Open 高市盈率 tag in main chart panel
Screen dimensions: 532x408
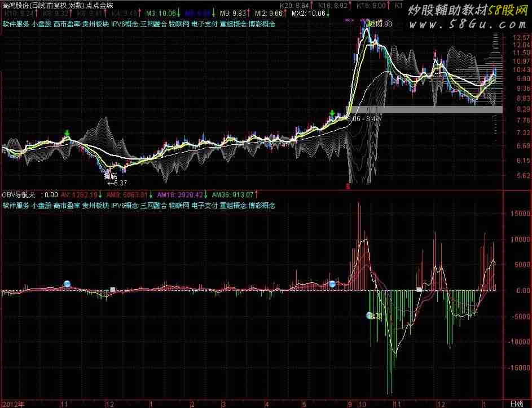pyautogui.click(x=67, y=24)
